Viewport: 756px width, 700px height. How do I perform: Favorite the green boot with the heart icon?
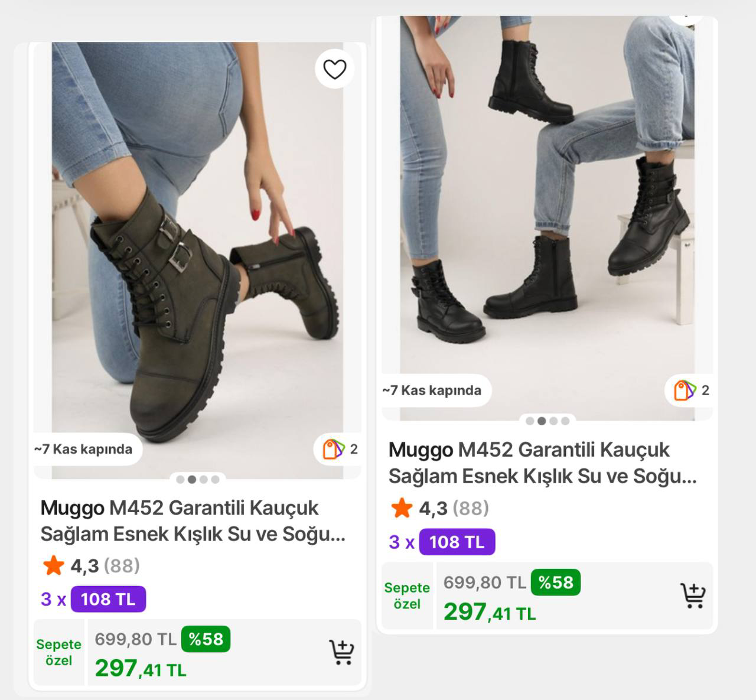[x=334, y=69]
